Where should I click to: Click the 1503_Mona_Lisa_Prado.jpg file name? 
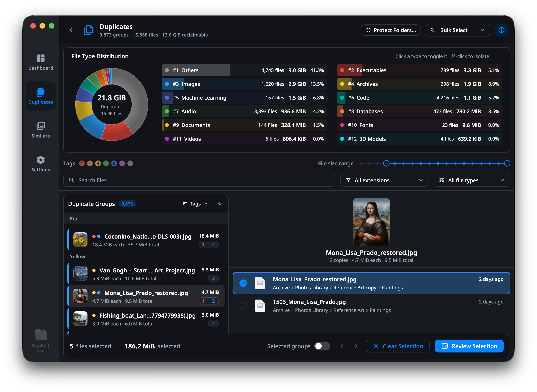(309, 302)
